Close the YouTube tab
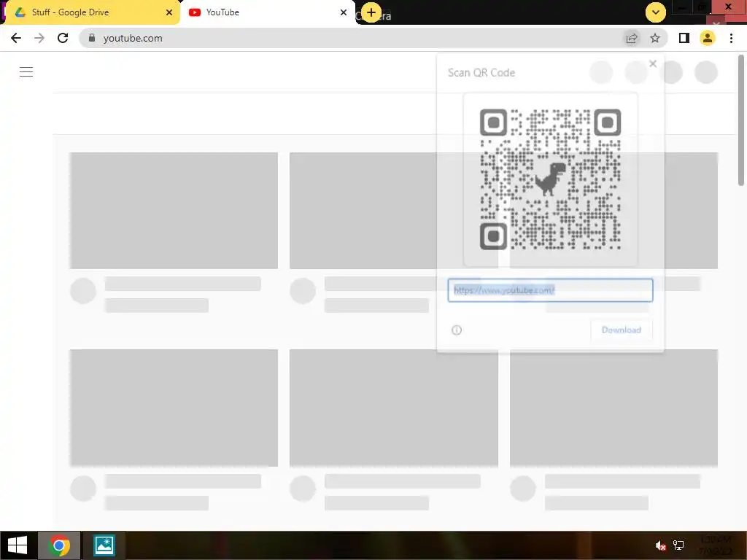 344,12
